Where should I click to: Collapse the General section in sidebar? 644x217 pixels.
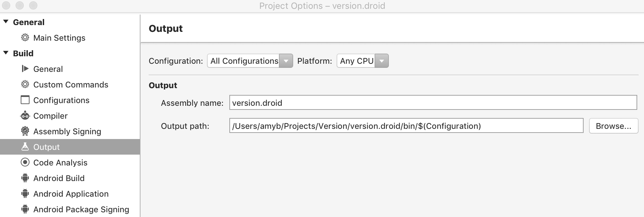6,21
